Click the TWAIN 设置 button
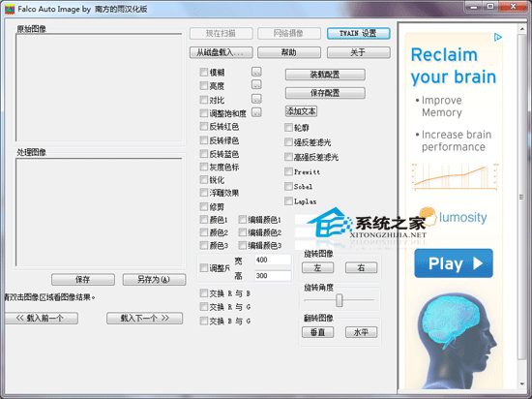This screenshot has width=532, height=399. (x=358, y=33)
